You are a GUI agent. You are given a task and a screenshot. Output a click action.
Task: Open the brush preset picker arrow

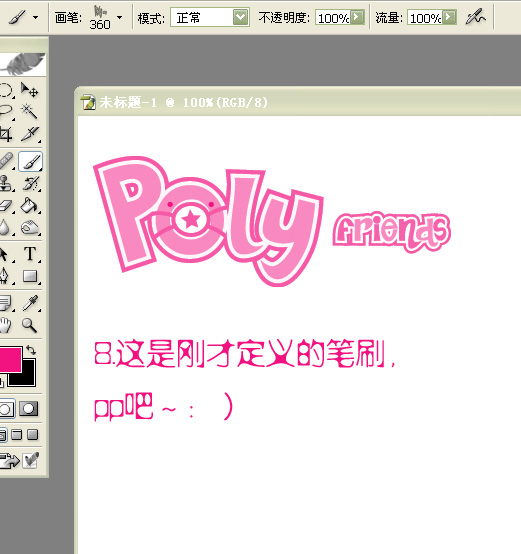tap(119, 17)
